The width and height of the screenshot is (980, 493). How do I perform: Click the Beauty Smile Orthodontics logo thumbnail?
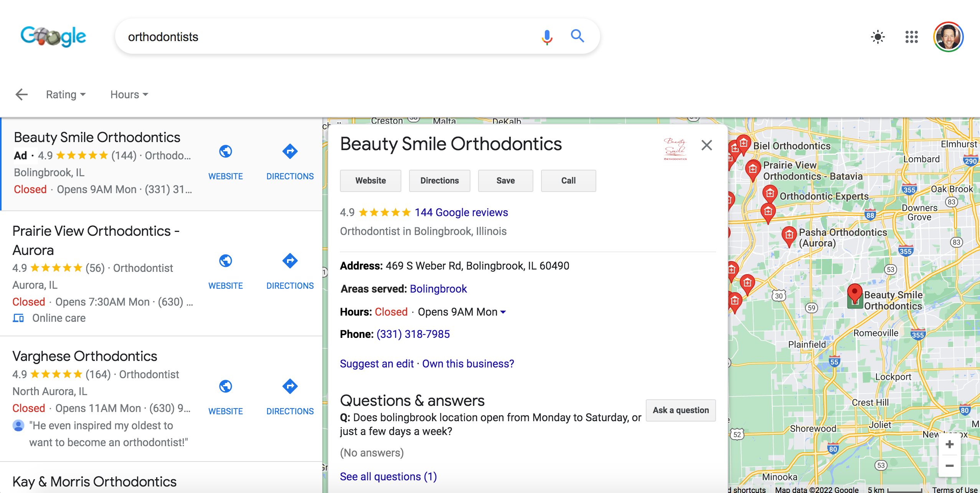[x=675, y=149]
